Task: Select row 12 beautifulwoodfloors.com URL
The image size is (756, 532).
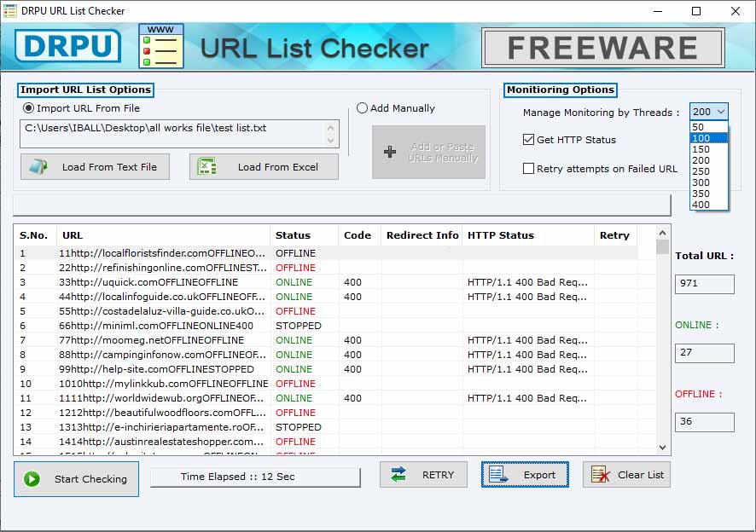Action: pyautogui.click(x=162, y=413)
